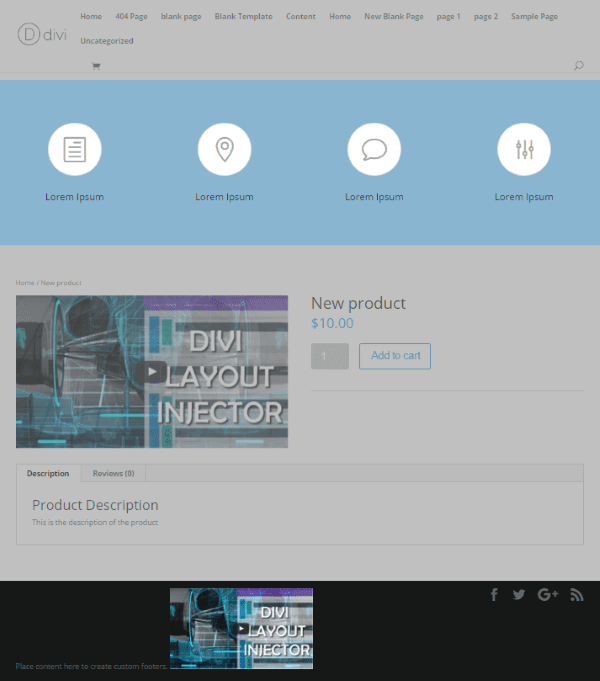
Task: Click the New product breadcrumb text
Action: 61,283
